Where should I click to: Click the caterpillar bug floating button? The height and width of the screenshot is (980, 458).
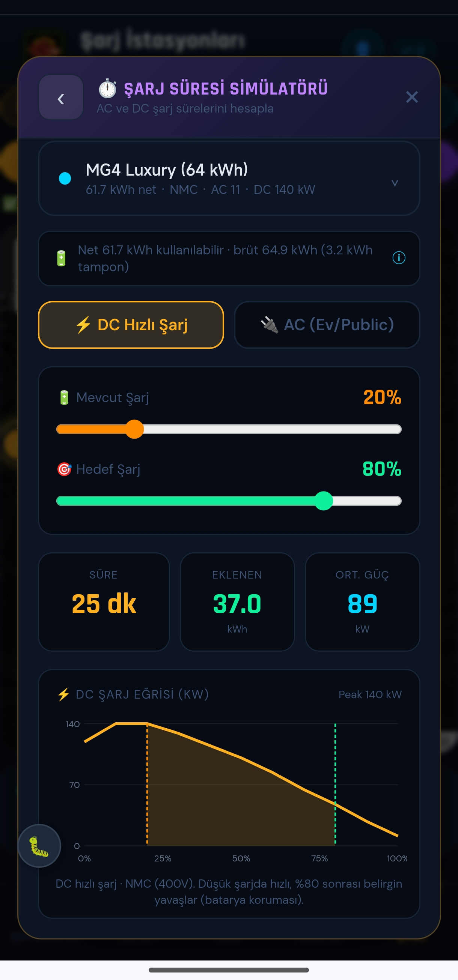click(x=39, y=846)
